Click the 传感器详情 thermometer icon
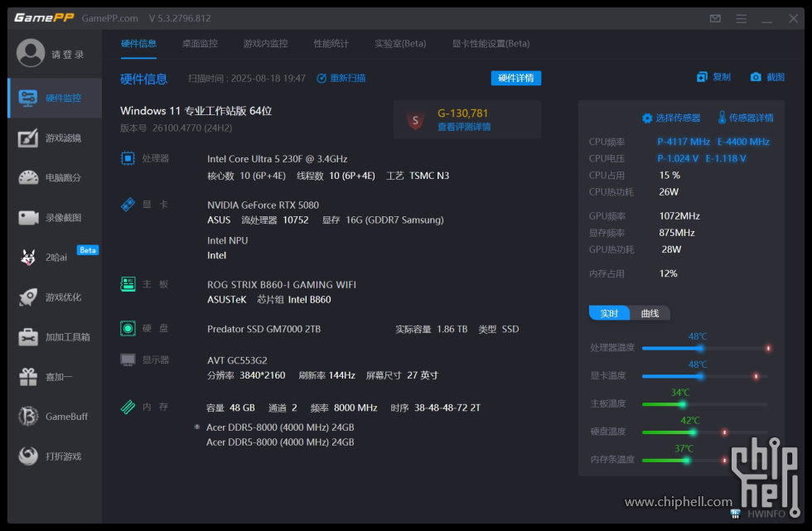The height and width of the screenshot is (531, 812). click(722, 118)
